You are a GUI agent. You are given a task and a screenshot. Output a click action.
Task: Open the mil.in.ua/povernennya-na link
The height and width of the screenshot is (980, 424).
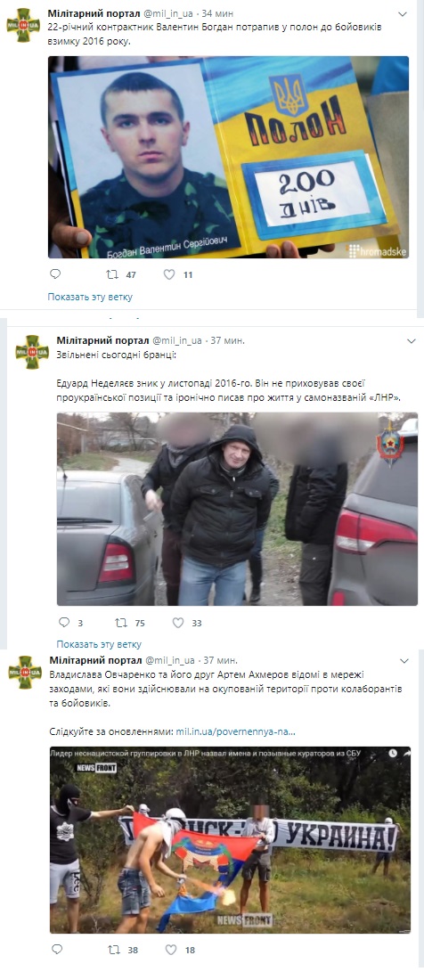235,731
